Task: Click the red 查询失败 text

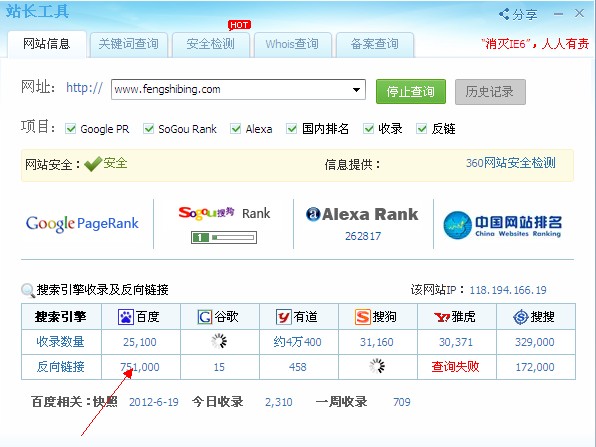Action: (455, 367)
